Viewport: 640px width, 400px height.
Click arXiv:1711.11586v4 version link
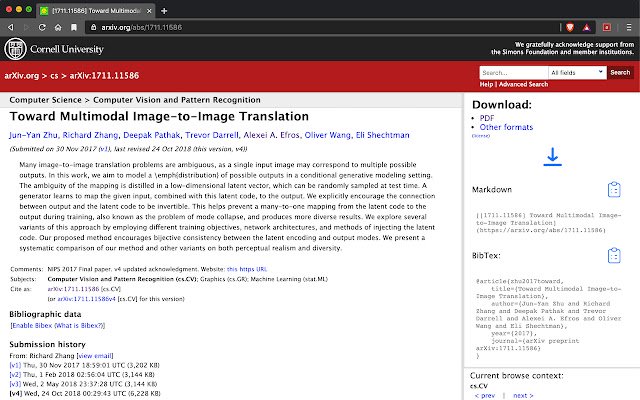coord(86,299)
